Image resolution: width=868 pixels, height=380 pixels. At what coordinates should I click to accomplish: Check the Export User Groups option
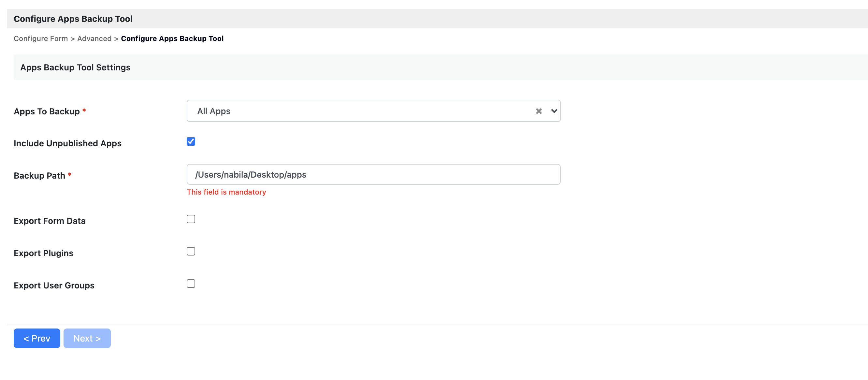(x=191, y=284)
